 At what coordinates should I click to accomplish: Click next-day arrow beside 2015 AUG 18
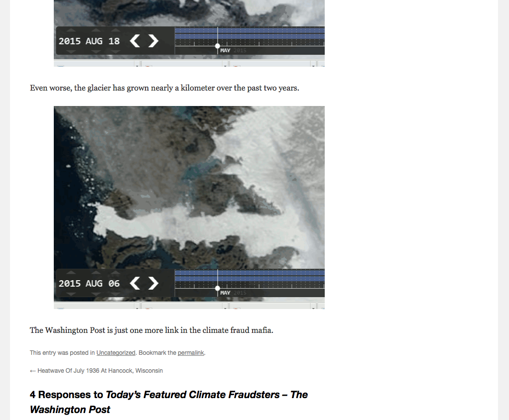[153, 41]
